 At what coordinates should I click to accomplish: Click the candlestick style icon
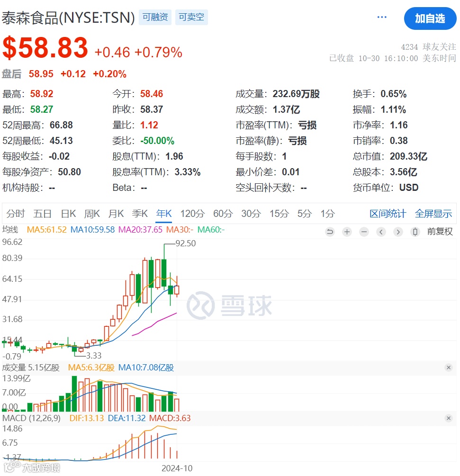tap(415, 232)
